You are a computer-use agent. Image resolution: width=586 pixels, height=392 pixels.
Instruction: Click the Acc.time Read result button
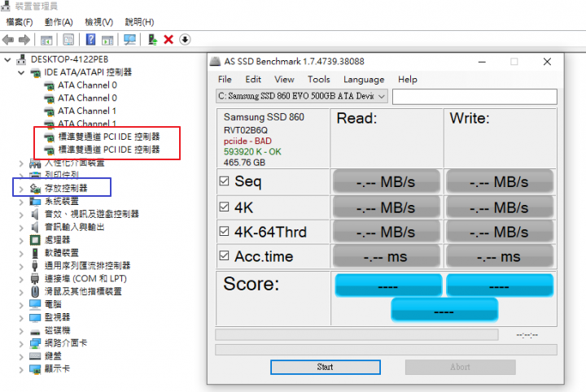(386, 256)
